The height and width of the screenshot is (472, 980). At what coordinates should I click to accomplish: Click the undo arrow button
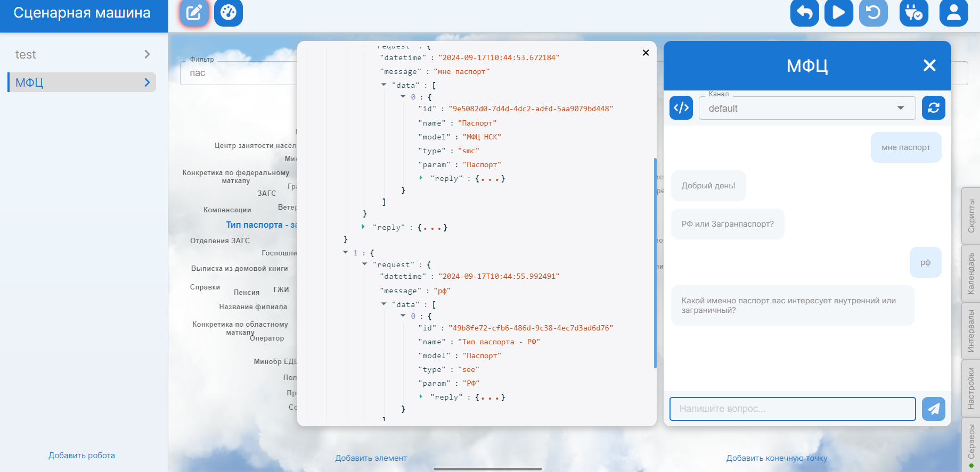(804, 13)
